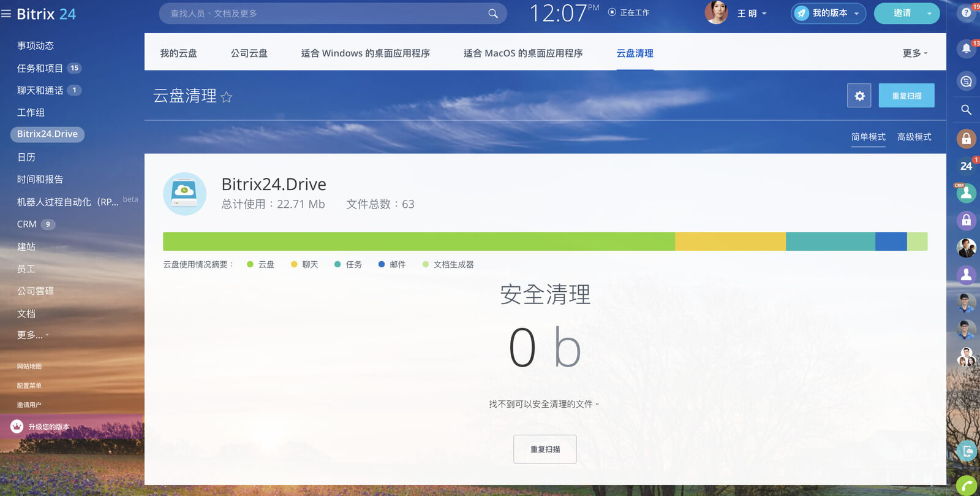Screen dimensions: 980x496
Task: Expand 更多... in left sidebar
Action: click(x=32, y=335)
